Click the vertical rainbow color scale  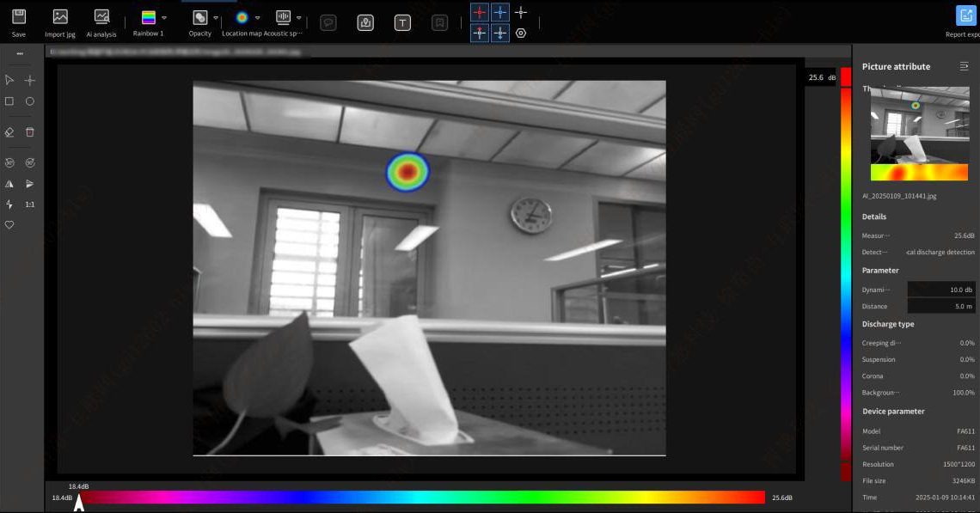pos(846,273)
